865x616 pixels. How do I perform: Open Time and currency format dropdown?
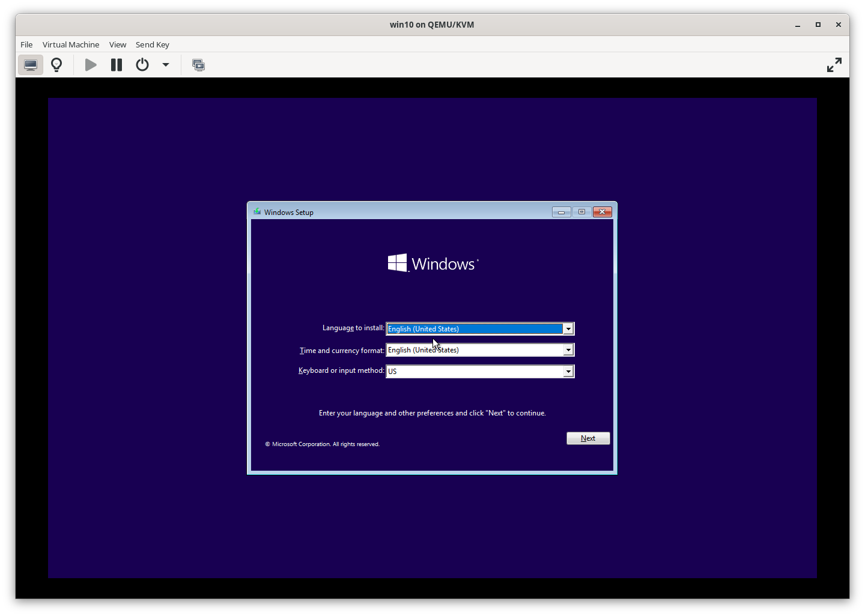[480, 349]
